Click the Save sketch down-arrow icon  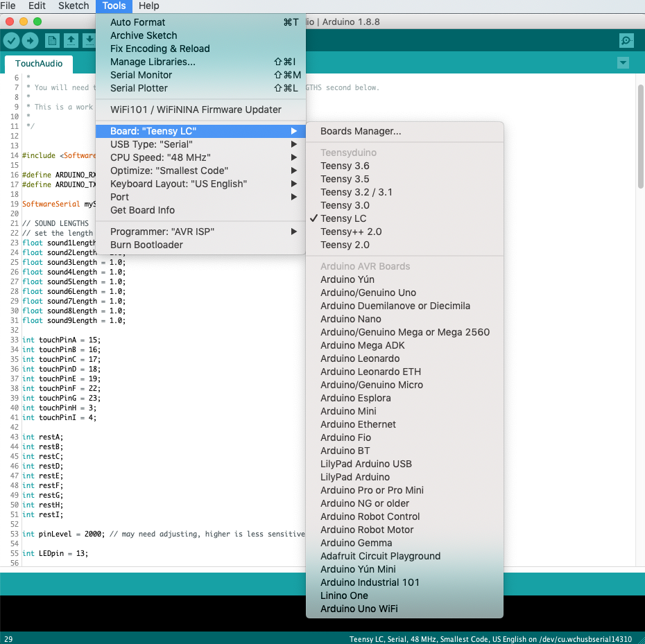point(89,40)
